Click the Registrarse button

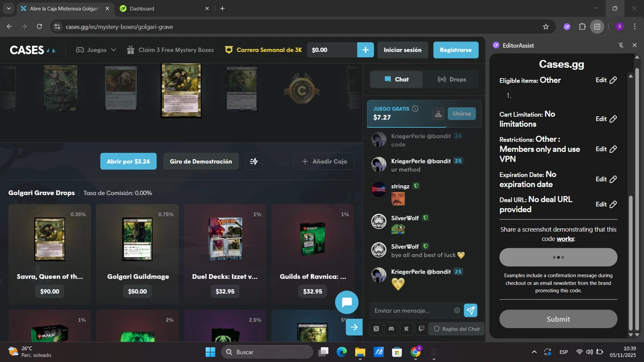456,50
